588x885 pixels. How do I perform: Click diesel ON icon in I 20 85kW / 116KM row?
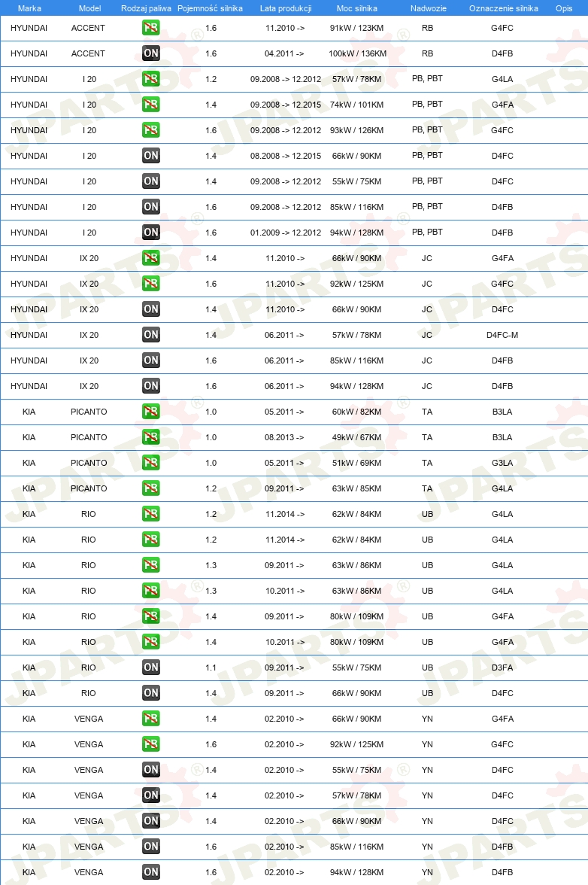150,206
